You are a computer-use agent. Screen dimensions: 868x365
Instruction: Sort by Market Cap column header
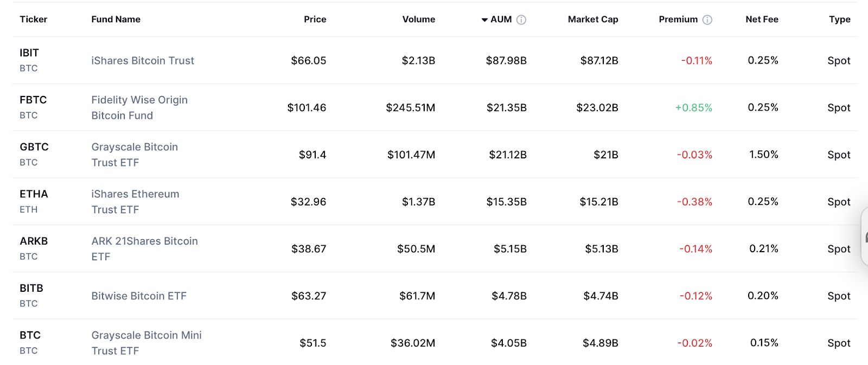point(593,20)
